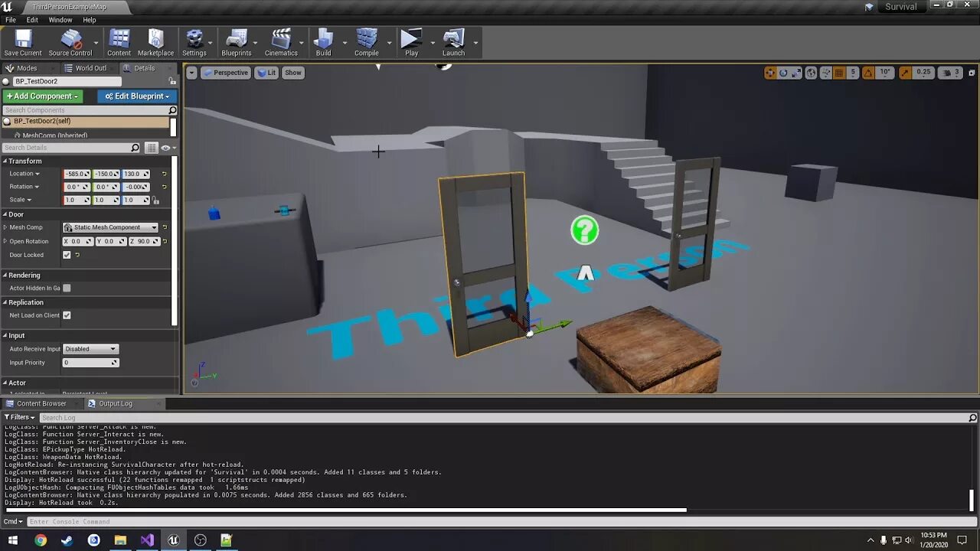Open Visual Studio from taskbar
Image resolution: width=980 pixels, height=551 pixels.
coord(147,540)
